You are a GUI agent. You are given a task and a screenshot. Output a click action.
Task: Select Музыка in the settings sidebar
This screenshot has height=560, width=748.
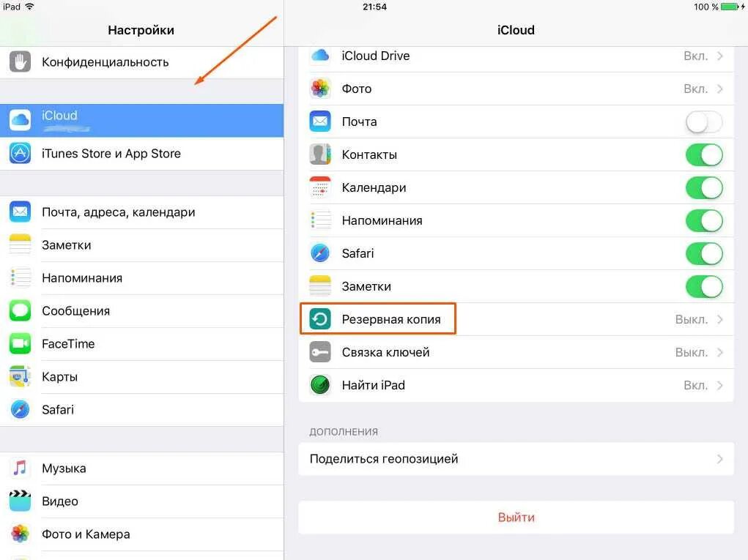tap(141, 468)
